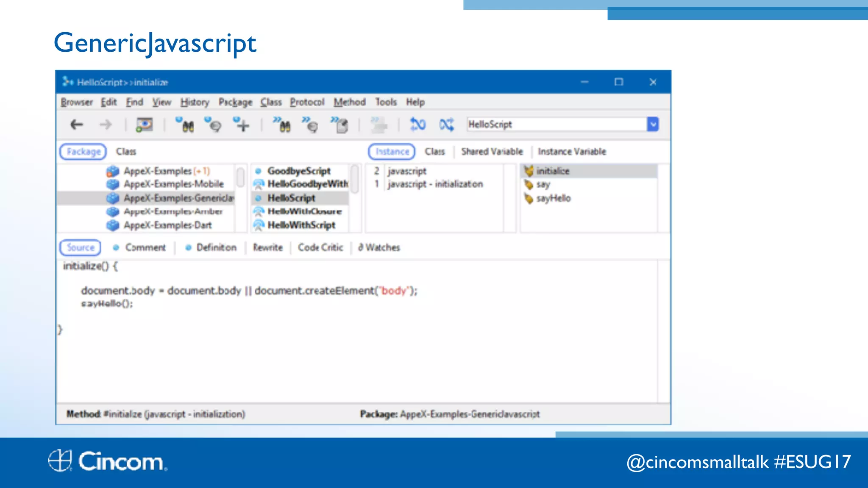Click the AppeX-Examples-Dart package cube icon
The image size is (868, 488).
point(113,225)
